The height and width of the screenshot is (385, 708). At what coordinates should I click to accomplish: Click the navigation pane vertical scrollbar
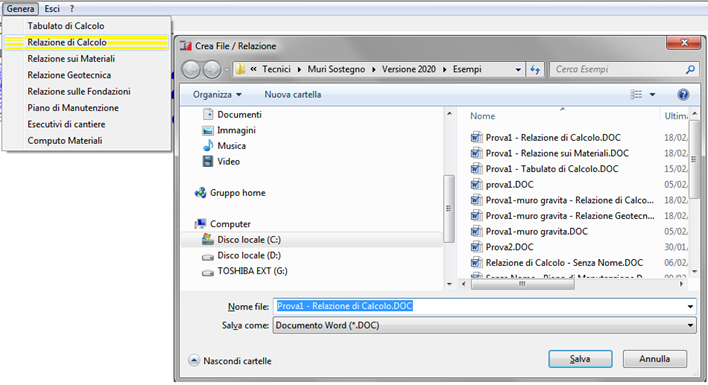click(x=449, y=209)
